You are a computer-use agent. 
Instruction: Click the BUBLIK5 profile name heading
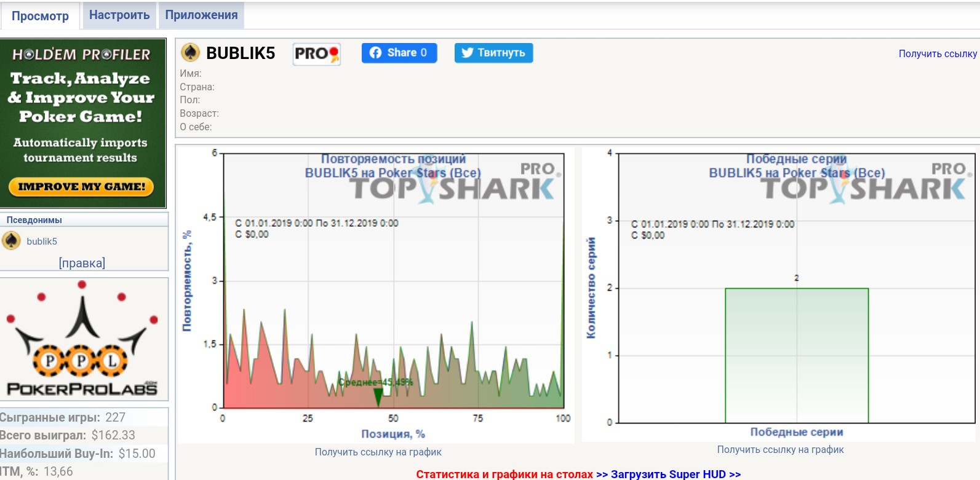click(241, 53)
